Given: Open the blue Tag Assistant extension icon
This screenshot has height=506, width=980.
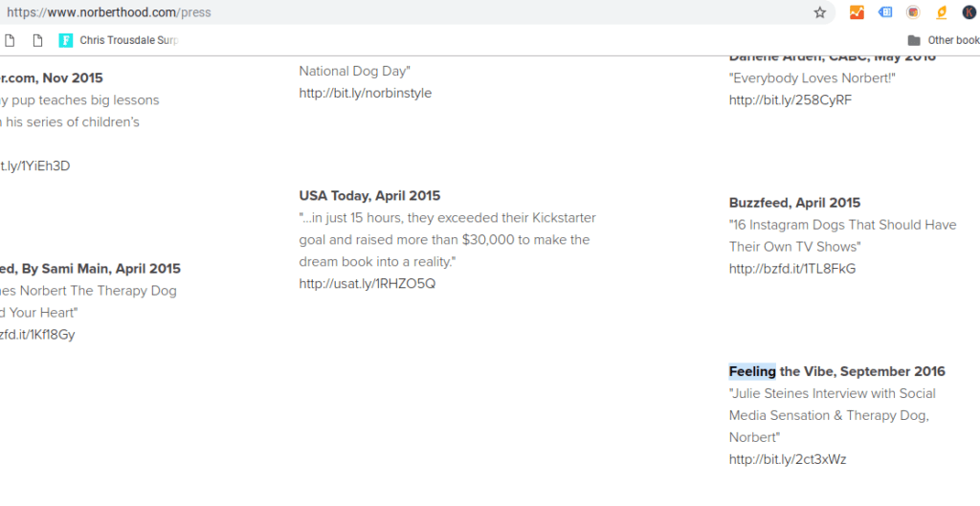Looking at the screenshot, I should 885,12.
